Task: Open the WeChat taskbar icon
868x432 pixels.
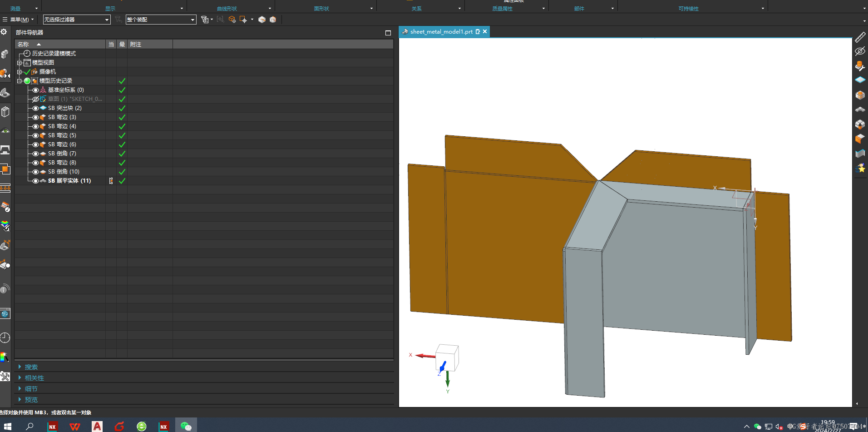Action: point(186,426)
